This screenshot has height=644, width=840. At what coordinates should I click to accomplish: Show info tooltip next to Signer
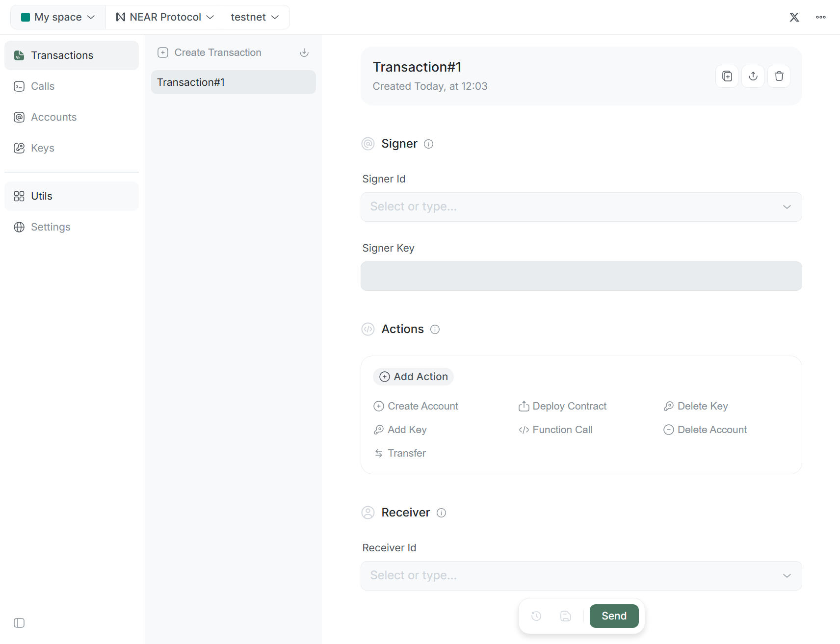tap(428, 144)
